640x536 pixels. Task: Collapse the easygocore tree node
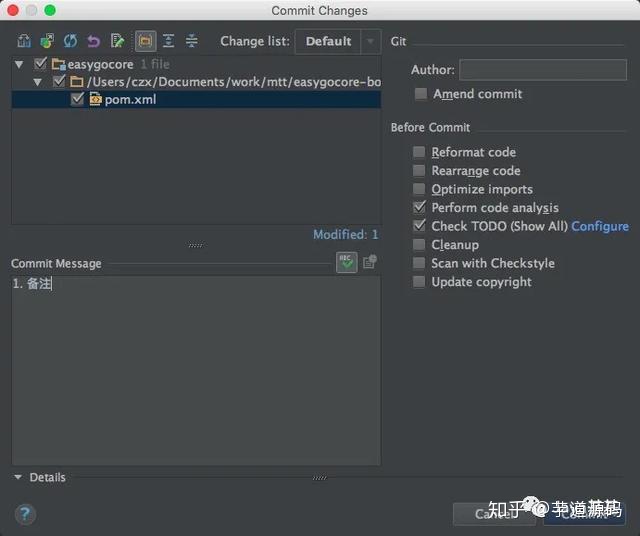pyautogui.click(x=19, y=64)
